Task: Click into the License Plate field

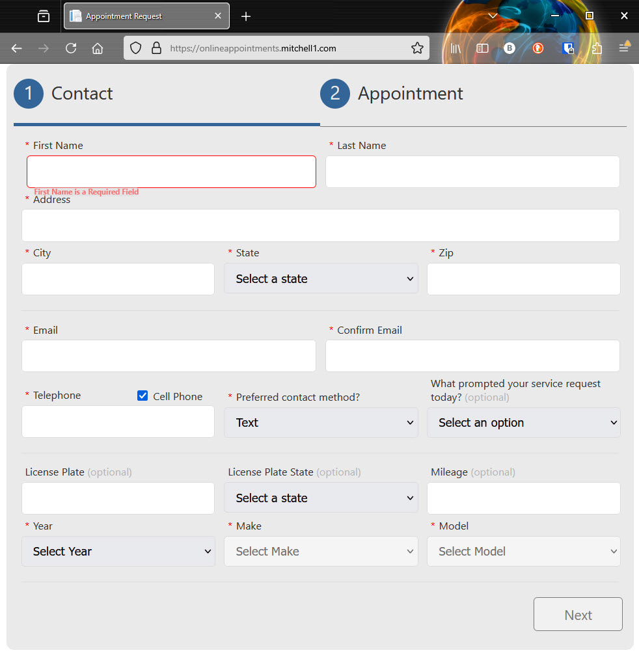Action: tap(118, 498)
